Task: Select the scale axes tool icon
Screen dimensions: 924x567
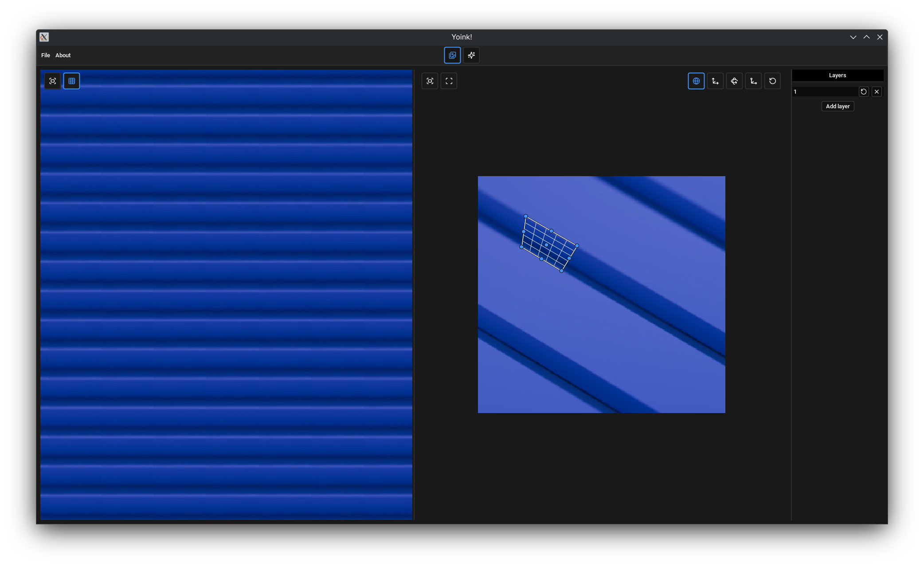Action: point(753,81)
